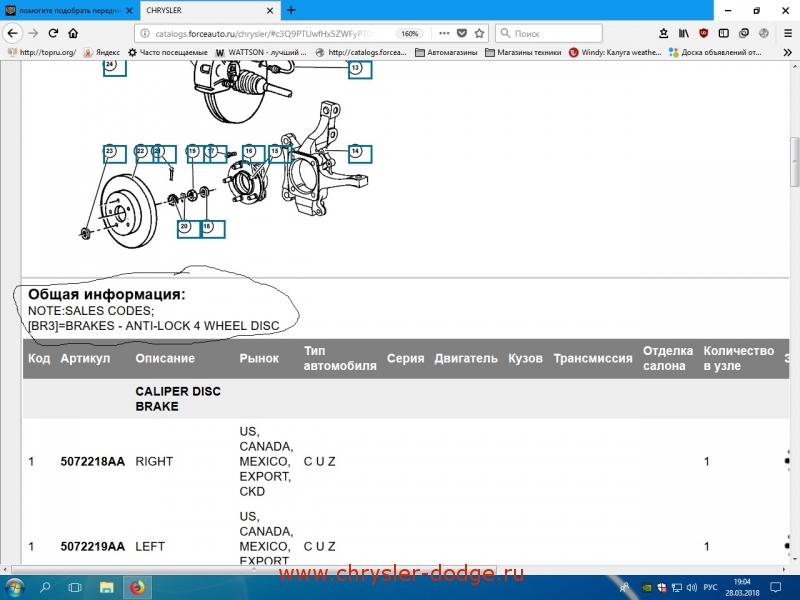Viewport: 800px width, 600px height.
Task: Open network settings tray icon
Action: [x=677, y=588]
